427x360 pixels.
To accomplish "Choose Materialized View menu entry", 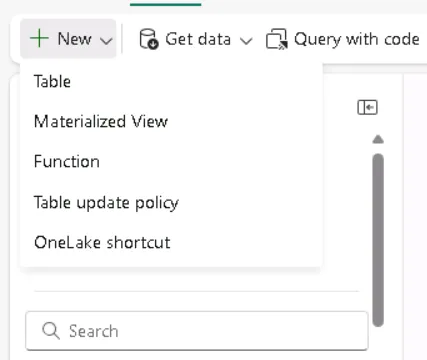I will 171,121.
